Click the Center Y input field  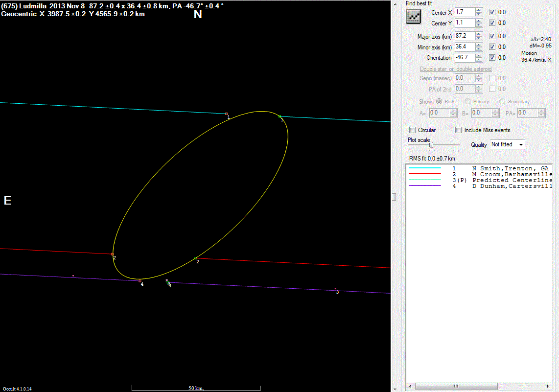point(465,23)
